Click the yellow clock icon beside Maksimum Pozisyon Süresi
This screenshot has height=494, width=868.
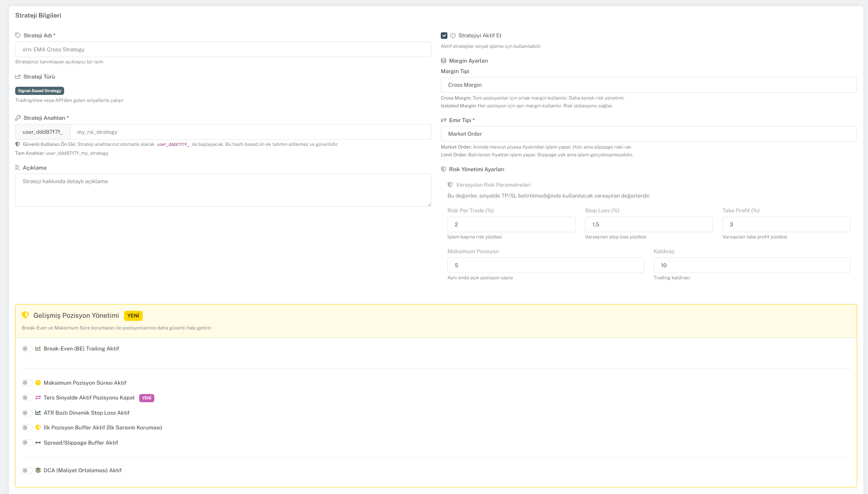38,383
